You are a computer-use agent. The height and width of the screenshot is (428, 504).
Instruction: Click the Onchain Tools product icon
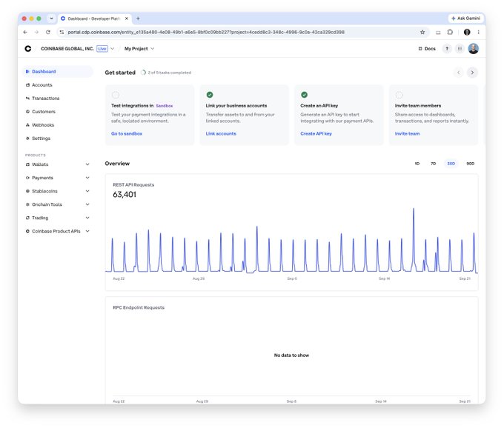click(27, 204)
